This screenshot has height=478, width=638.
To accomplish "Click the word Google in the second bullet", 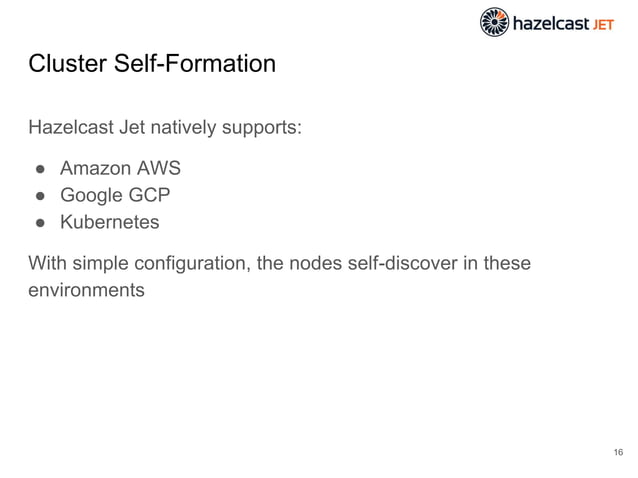I will 86,195.
